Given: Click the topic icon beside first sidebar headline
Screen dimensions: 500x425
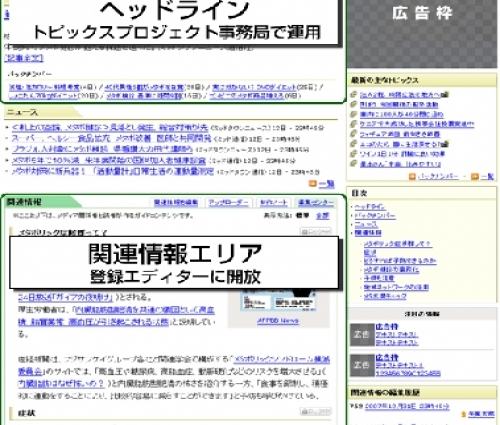Looking at the screenshot, I should click(354, 95).
